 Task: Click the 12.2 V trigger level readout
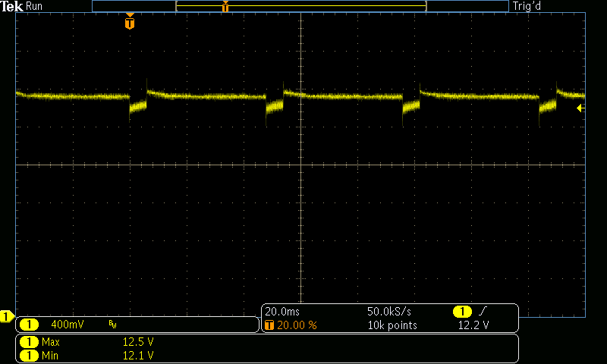coord(473,325)
